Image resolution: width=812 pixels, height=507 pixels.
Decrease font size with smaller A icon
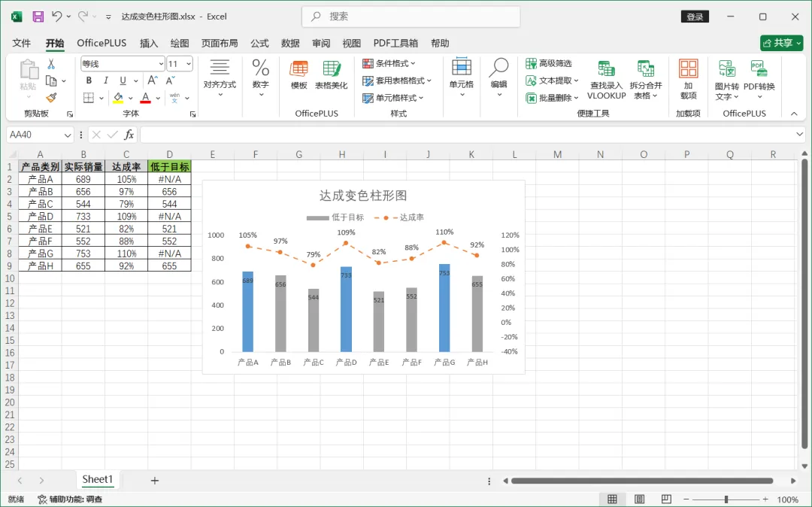tap(170, 80)
